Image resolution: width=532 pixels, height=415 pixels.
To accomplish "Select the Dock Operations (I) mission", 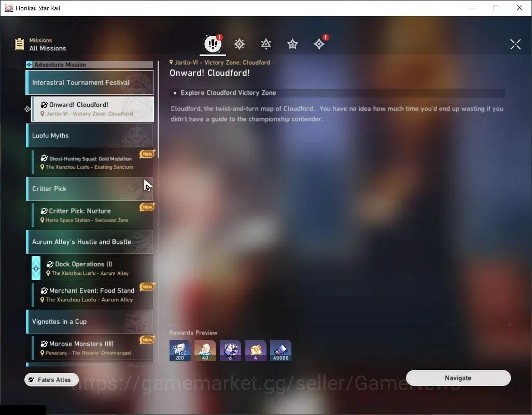I will click(92, 268).
